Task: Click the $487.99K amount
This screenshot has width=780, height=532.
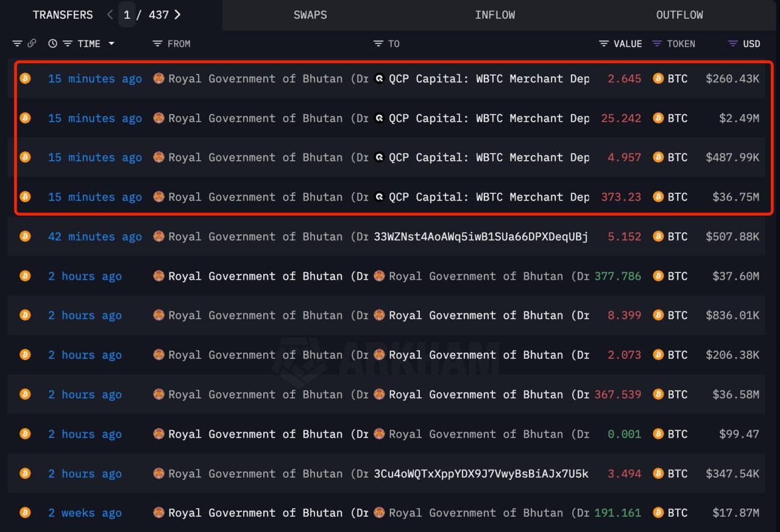Action: coord(732,157)
